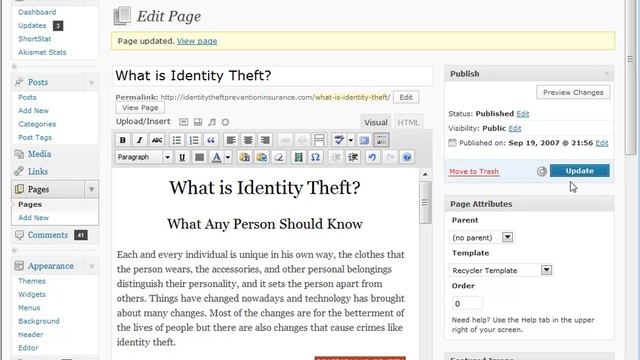
Task: Open the Recycler Template dropdown
Action: [x=500, y=270]
